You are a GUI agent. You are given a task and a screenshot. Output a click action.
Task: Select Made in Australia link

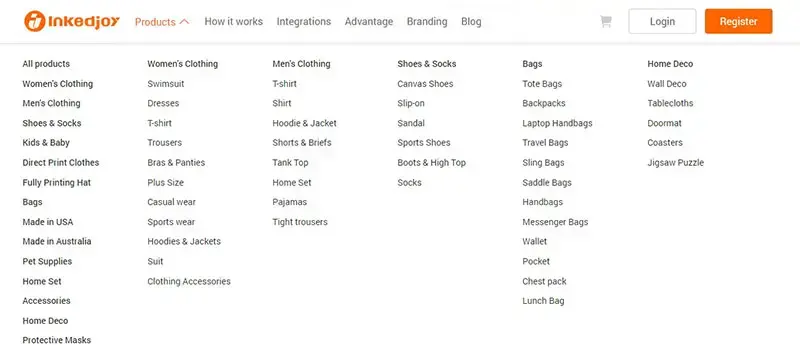point(57,241)
